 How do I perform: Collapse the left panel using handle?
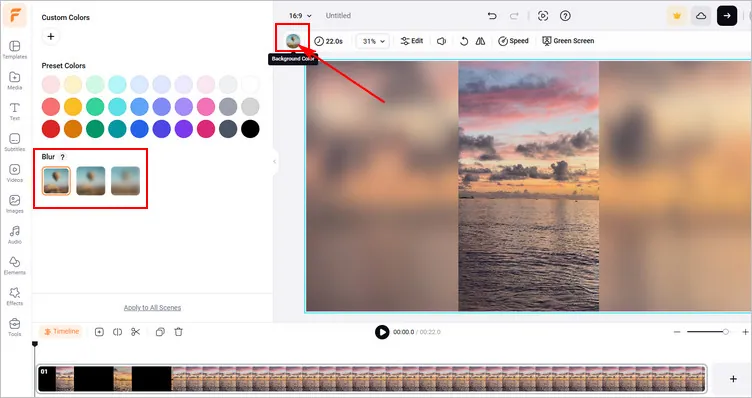coord(275,162)
